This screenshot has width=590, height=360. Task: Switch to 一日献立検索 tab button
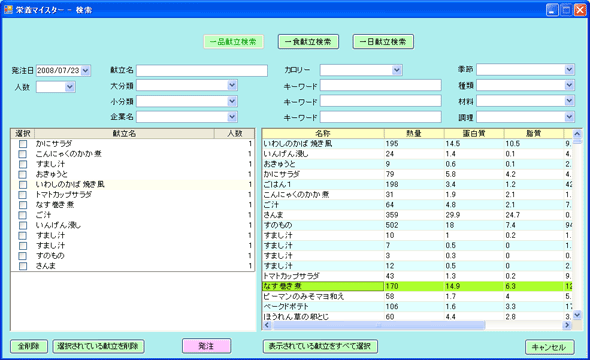point(383,42)
